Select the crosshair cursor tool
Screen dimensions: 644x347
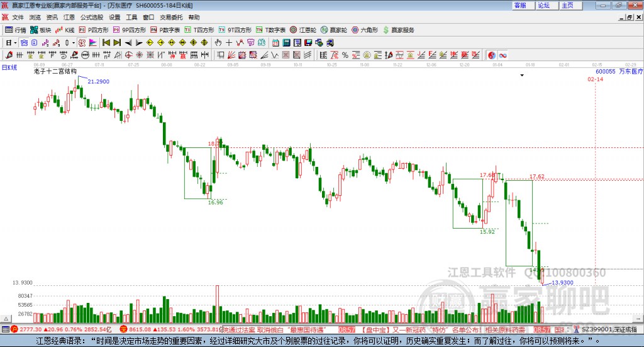[x=229, y=43]
